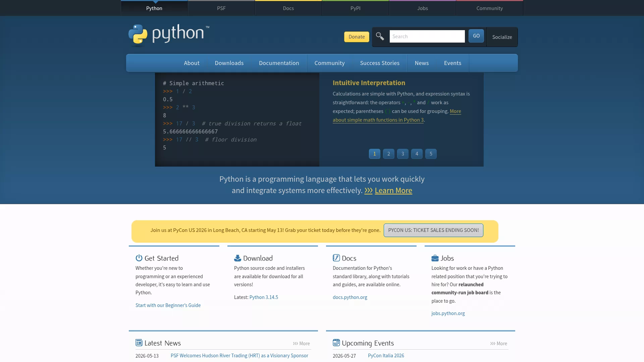Click the magnifying glass search icon
This screenshot has height=362, width=644.
380,36
